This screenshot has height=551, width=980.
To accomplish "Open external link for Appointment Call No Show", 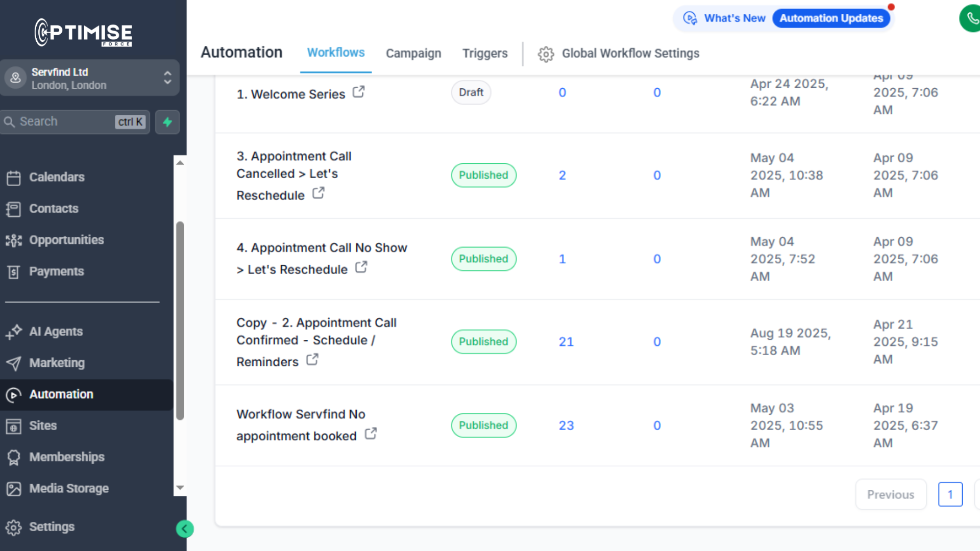I will [x=361, y=267].
